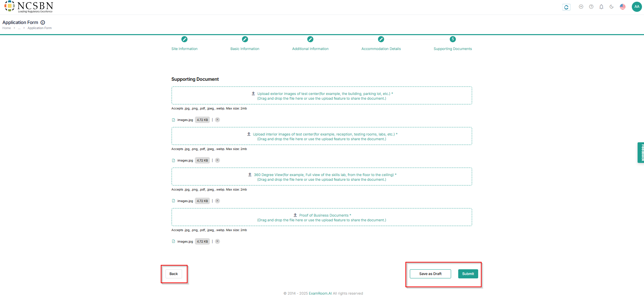
Task: Remove images.jpg under exterior images upload
Action: pos(217,120)
